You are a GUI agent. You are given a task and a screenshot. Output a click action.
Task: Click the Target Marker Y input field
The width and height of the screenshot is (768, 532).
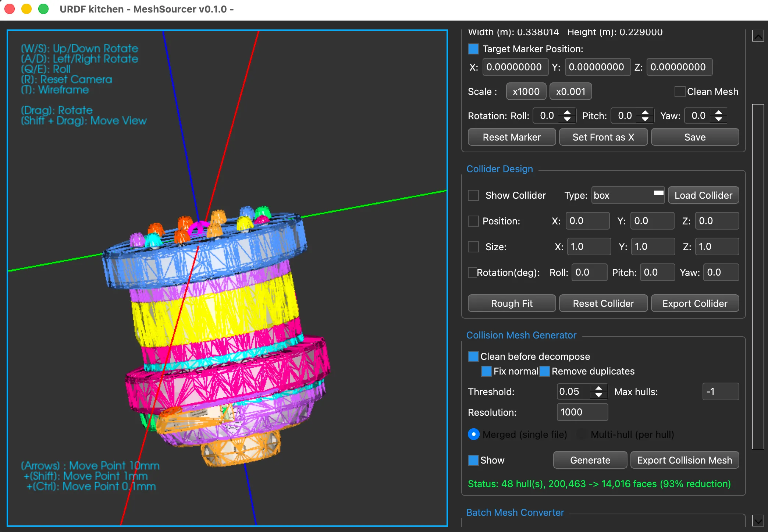tap(598, 67)
